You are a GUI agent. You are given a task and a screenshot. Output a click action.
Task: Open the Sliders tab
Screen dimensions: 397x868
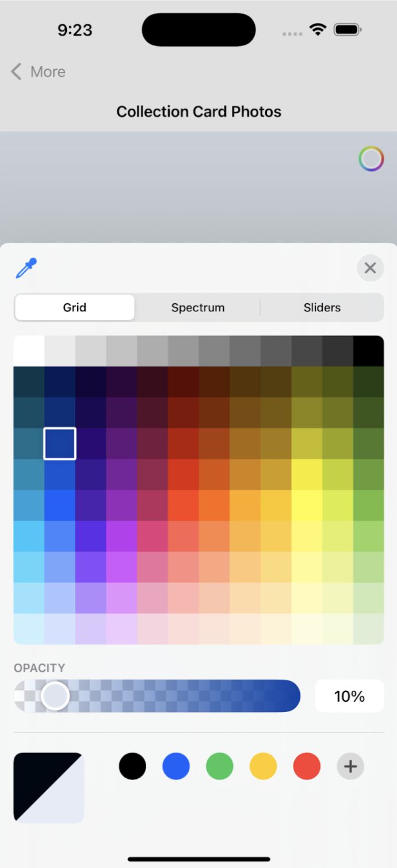(x=322, y=307)
